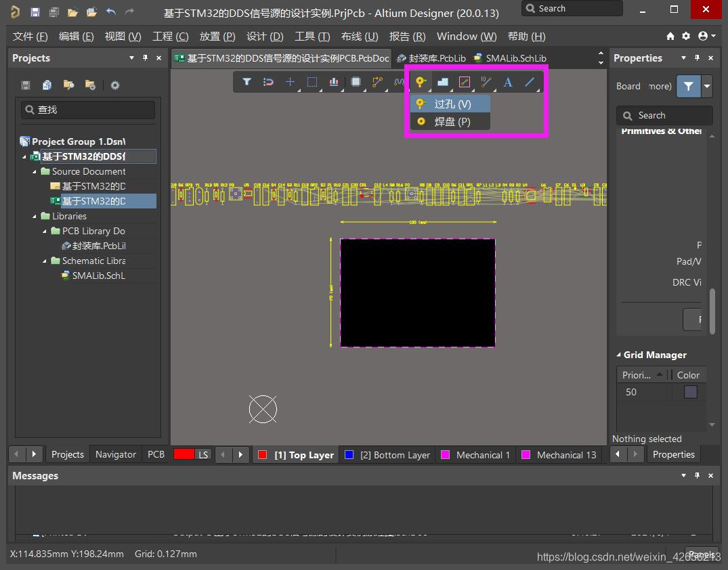This screenshot has height=570, width=728.
Task: Click the move objects cross icon in the PCB toolbar
Action: [x=290, y=82]
